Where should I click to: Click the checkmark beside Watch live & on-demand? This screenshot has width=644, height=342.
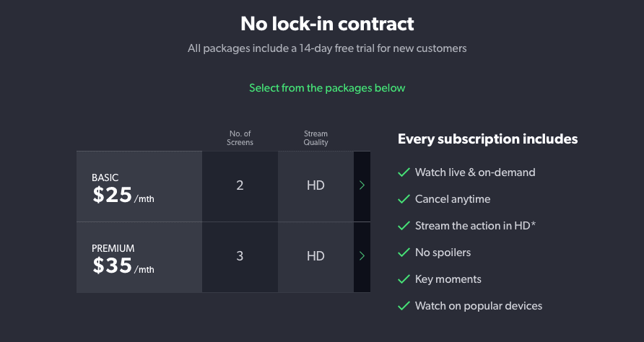(x=404, y=172)
